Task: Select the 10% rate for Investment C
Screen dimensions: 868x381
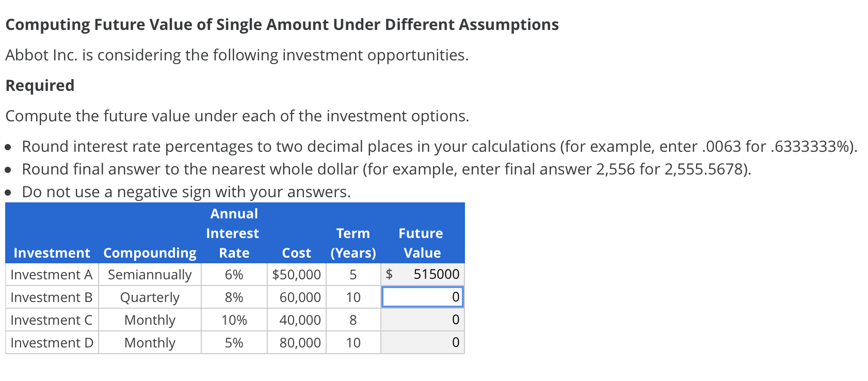Action: tap(233, 320)
